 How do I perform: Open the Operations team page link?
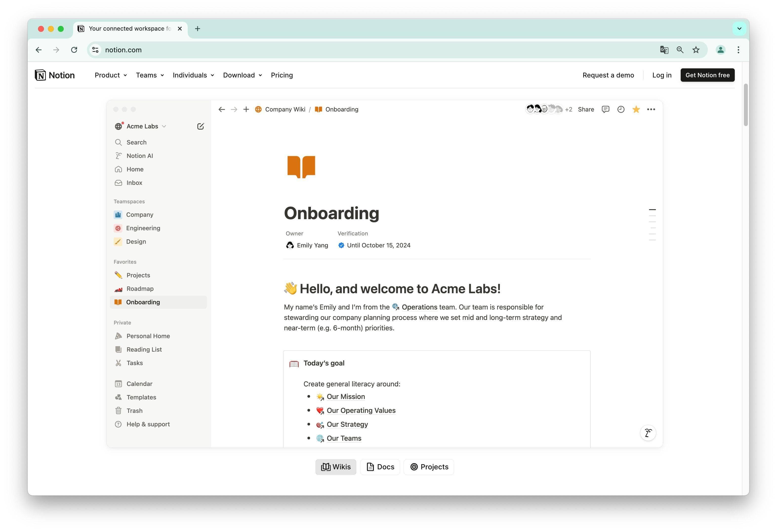(x=415, y=307)
